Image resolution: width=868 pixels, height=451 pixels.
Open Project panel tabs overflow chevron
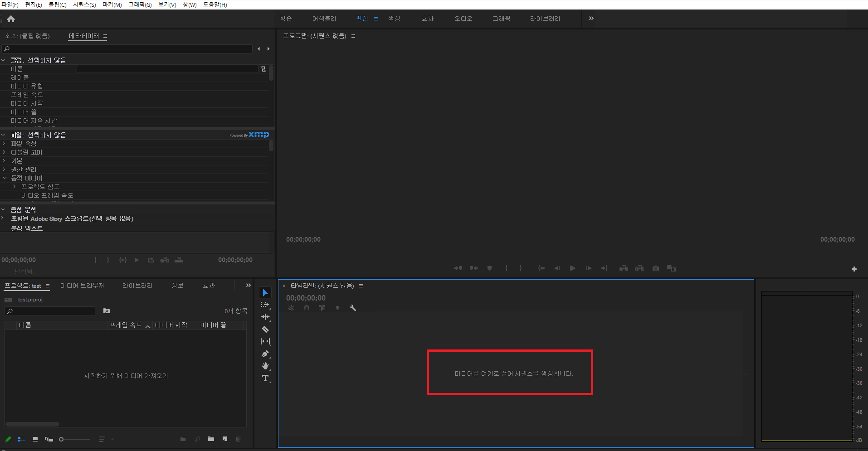tap(248, 285)
